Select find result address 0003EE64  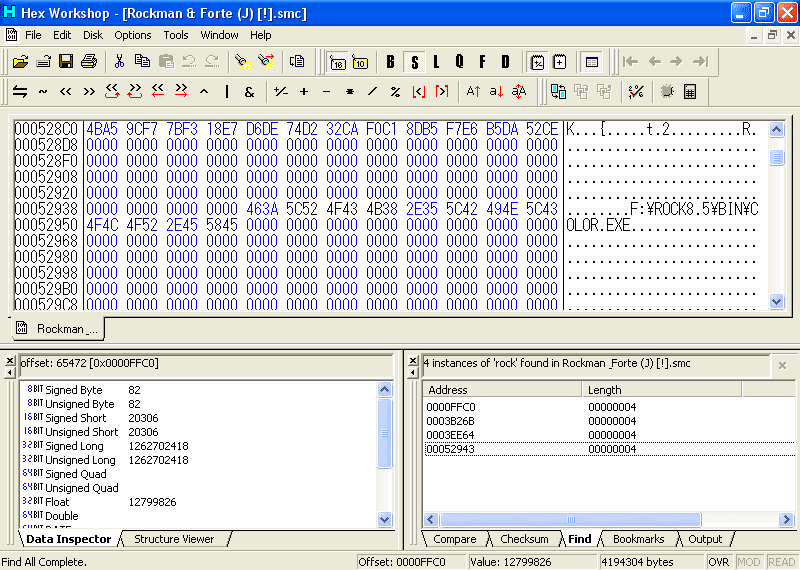451,435
